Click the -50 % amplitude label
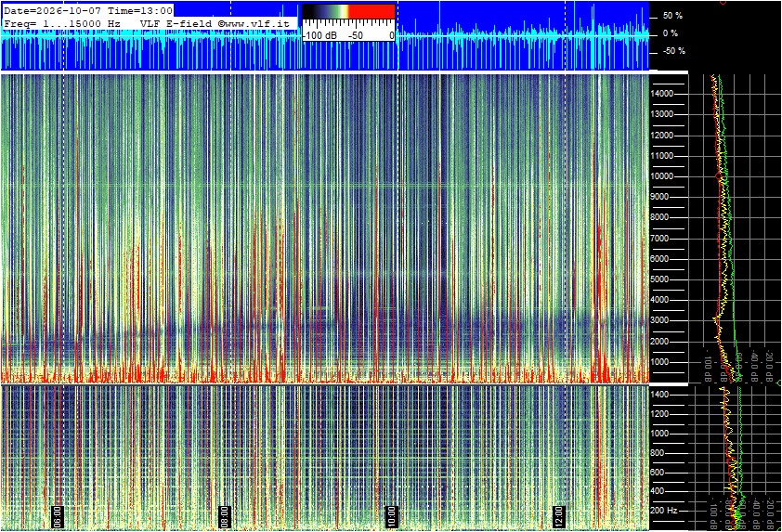Image resolution: width=782 pixels, height=532 pixels. pos(673,51)
